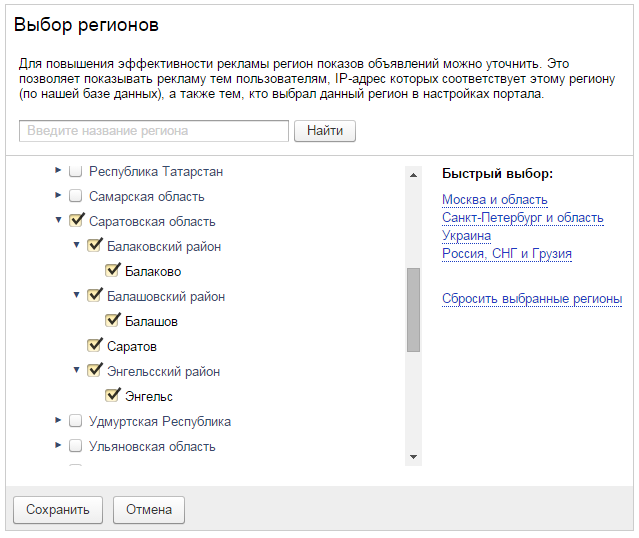Collapse the Балаковский район branch

(77, 246)
